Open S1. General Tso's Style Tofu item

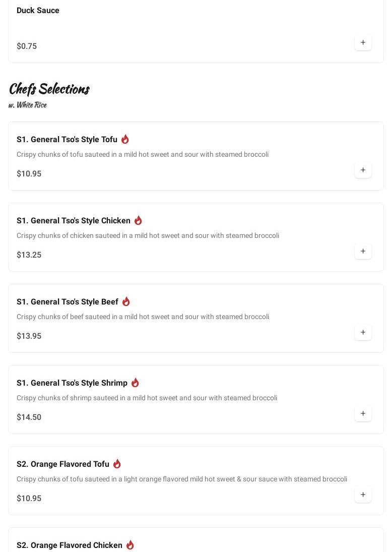tap(67, 140)
